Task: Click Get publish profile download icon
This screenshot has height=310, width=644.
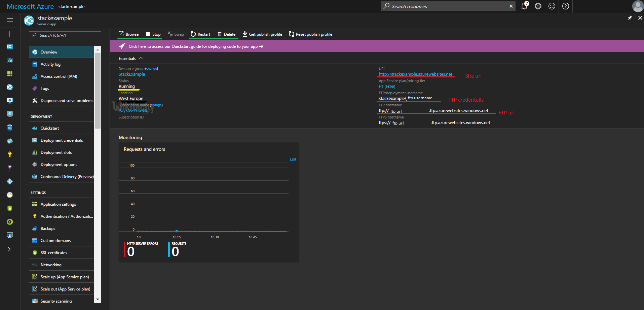Action: coord(245,34)
